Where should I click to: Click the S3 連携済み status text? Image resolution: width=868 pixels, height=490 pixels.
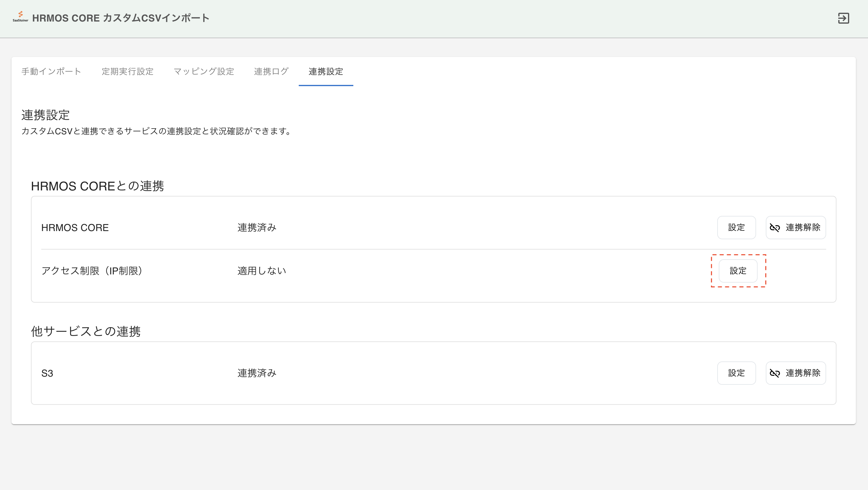click(257, 373)
